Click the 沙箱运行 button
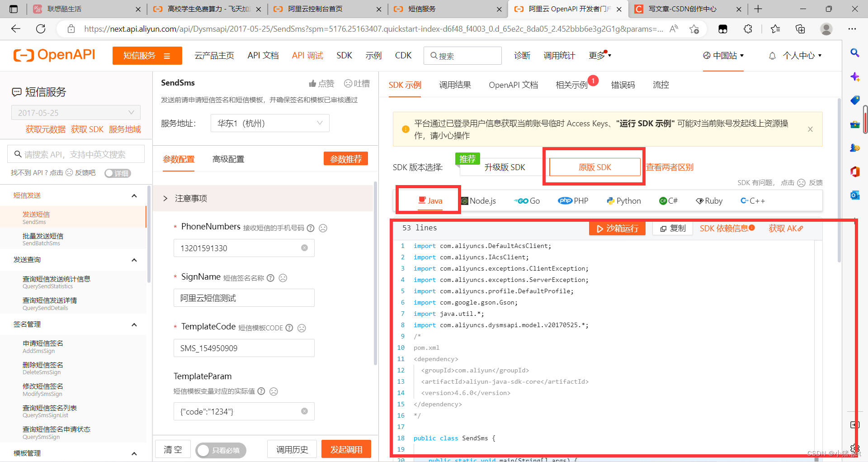 click(617, 229)
